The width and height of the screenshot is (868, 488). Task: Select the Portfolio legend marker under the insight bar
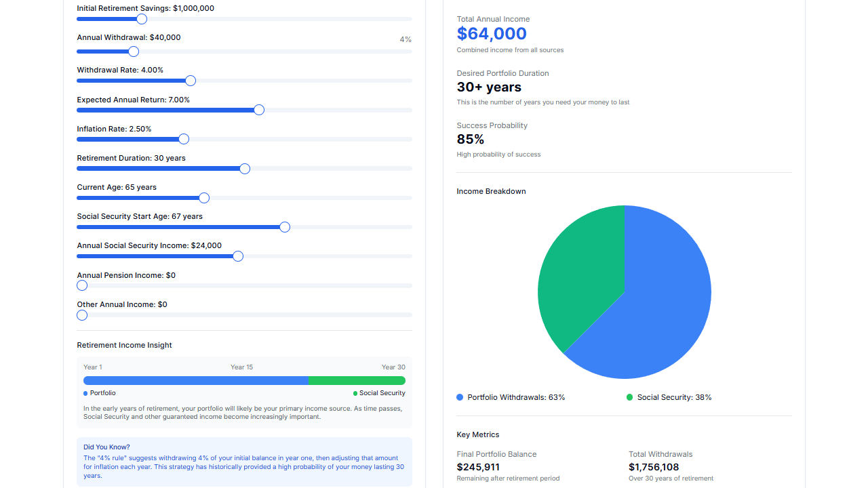[x=83, y=392]
